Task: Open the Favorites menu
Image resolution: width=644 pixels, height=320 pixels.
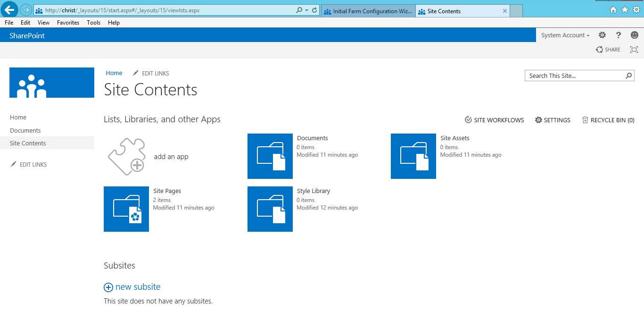Action: click(x=68, y=23)
